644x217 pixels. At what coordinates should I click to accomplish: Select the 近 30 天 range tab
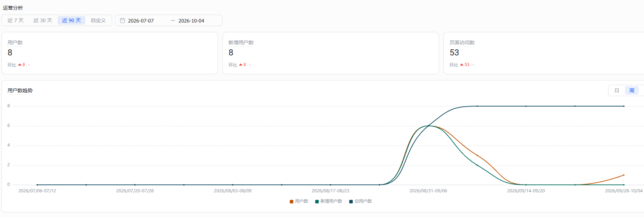click(43, 20)
